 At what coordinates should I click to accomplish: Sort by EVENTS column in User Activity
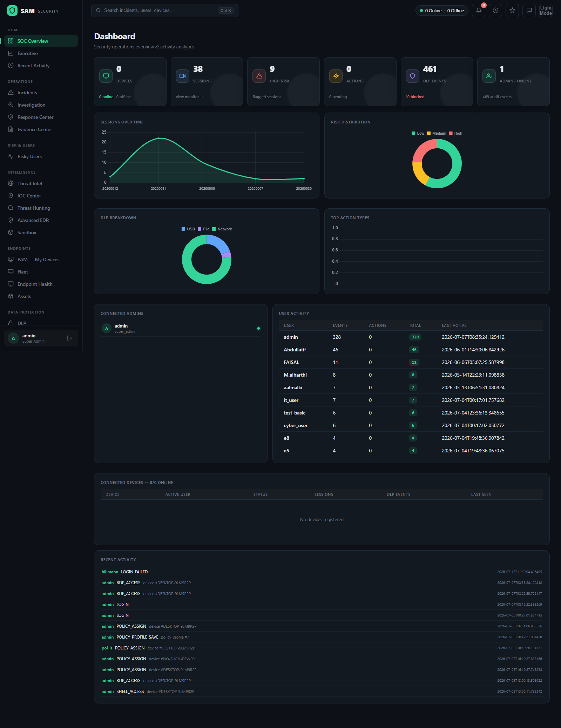(x=340, y=325)
